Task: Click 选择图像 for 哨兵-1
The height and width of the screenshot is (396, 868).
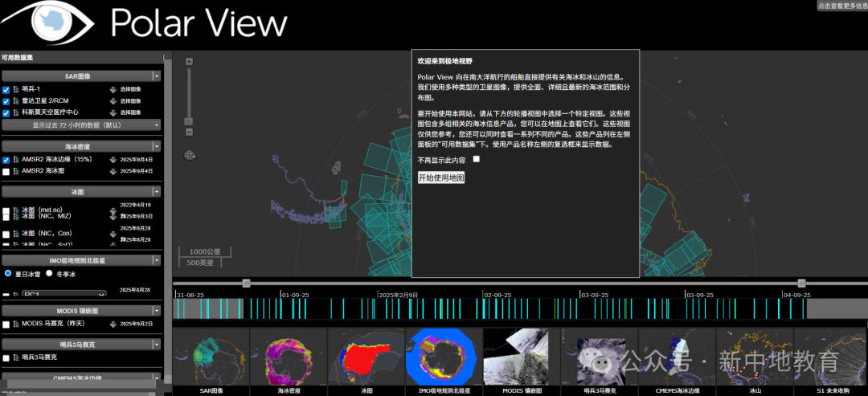Action: click(x=131, y=89)
